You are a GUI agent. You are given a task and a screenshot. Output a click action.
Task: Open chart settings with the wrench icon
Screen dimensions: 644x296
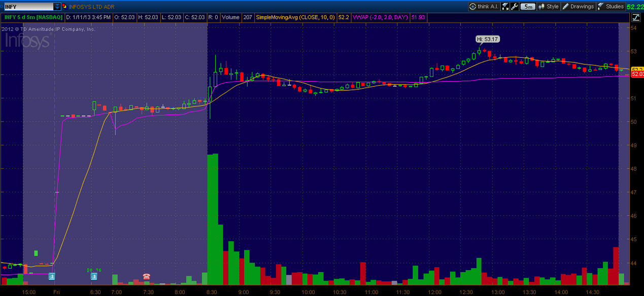coord(515,7)
